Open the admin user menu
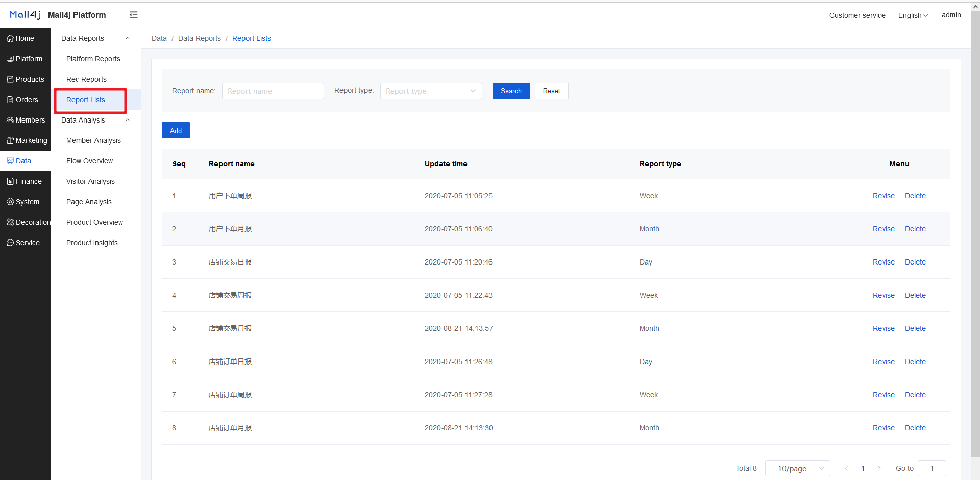980x480 pixels. [951, 15]
